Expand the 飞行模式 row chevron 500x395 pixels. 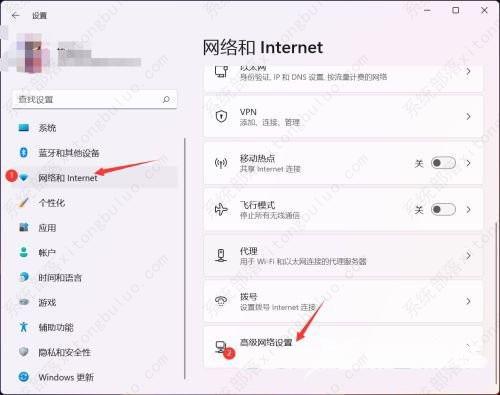click(x=468, y=210)
